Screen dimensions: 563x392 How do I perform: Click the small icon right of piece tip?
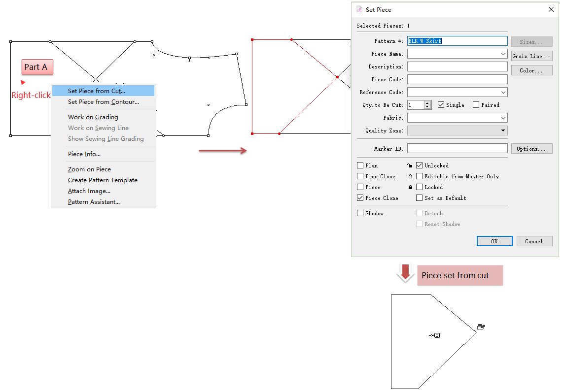[481, 326]
